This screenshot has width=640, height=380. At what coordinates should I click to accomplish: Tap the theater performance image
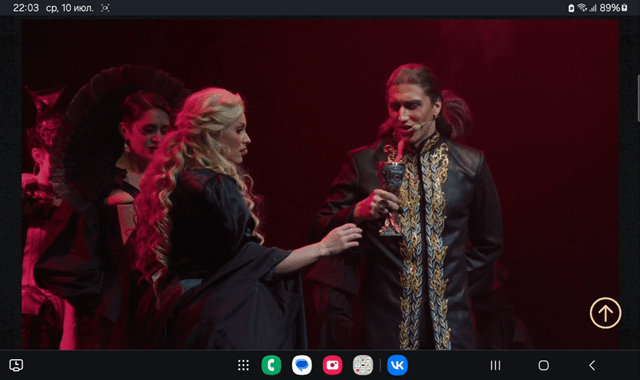(x=320, y=184)
